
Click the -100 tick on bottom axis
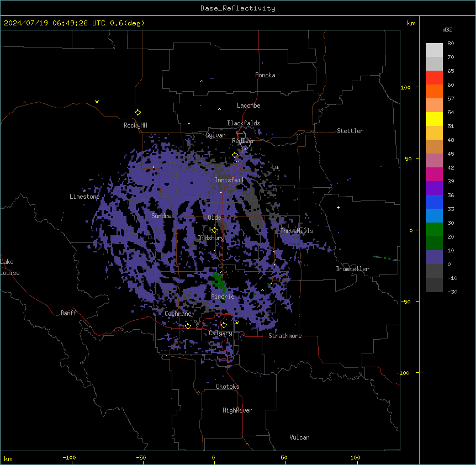coord(70,457)
